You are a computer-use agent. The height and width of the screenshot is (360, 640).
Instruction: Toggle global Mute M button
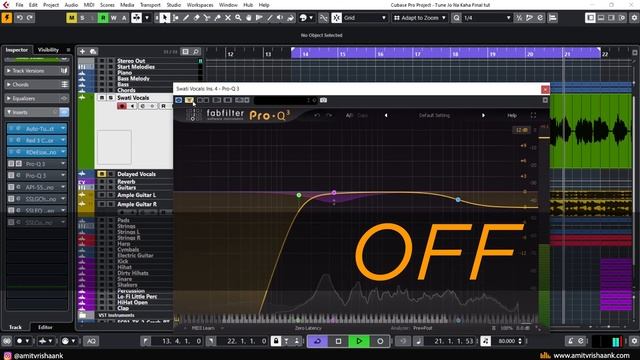[71, 18]
